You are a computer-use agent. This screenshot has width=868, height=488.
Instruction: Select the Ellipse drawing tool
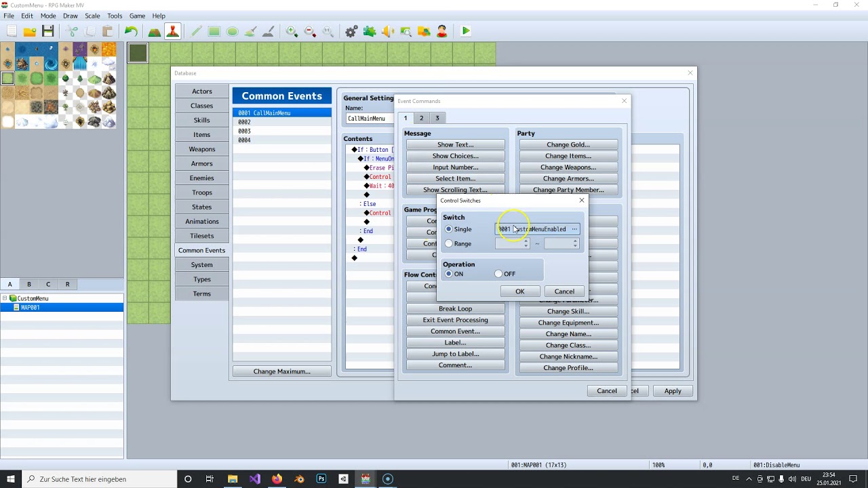coord(232,31)
